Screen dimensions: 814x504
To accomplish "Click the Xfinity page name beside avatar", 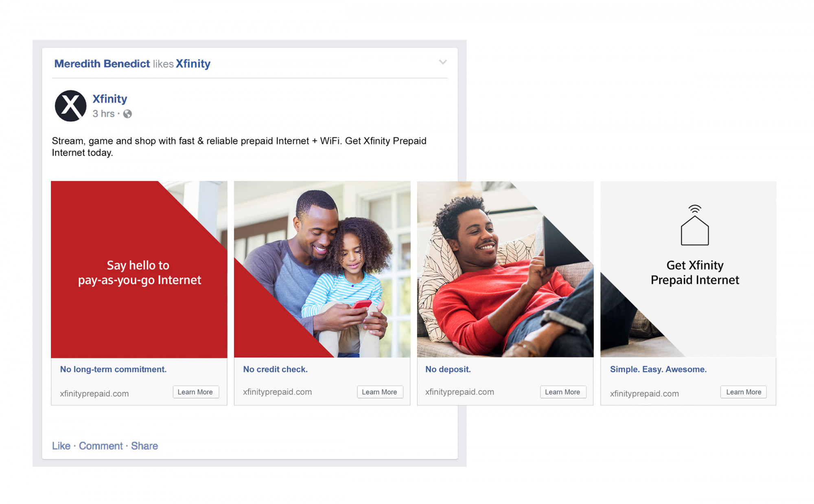I will (x=110, y=99).
